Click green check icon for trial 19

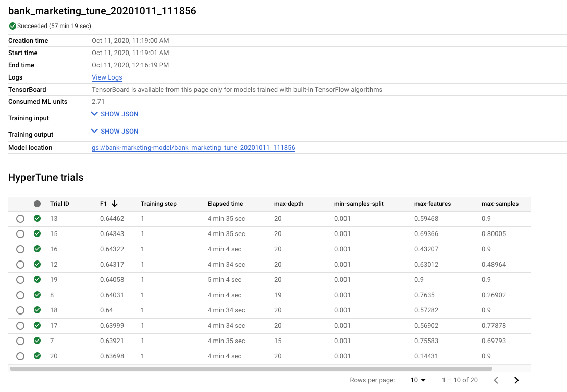[x=37, y=280]
